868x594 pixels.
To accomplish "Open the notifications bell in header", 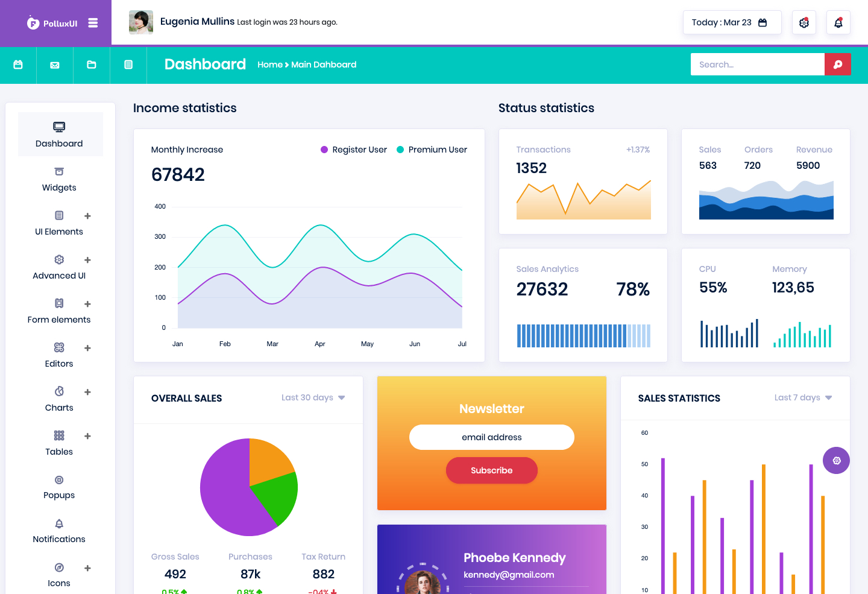I will coord(838,22).
